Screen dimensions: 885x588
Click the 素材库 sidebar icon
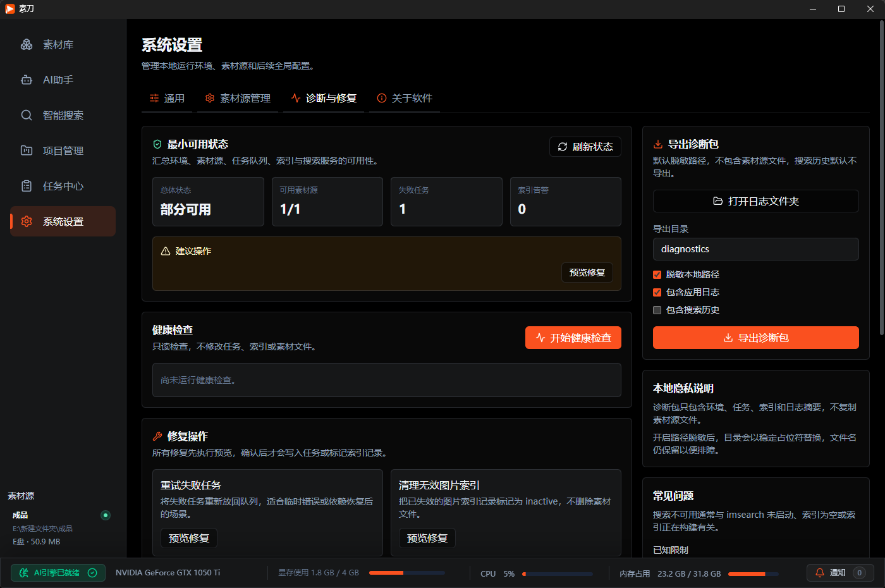click(x=27, y=44)
